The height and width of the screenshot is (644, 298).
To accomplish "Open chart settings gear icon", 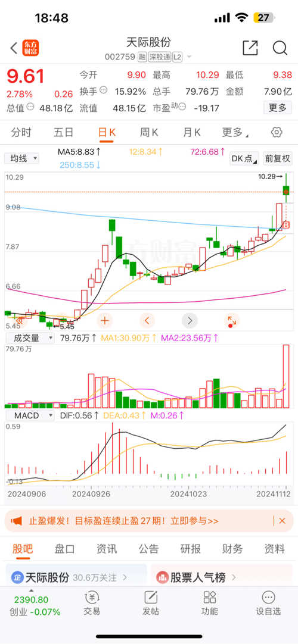I will point(277,132).
